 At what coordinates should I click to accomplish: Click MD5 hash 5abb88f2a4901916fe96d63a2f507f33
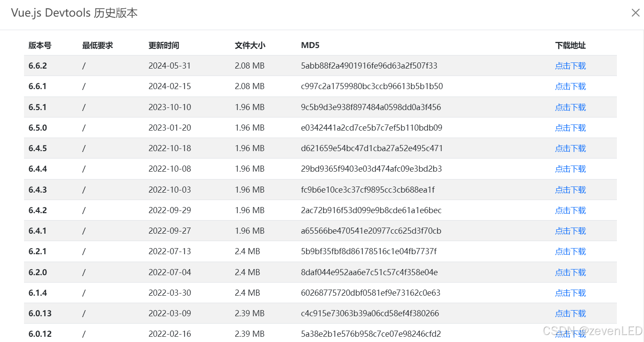[369, 66]
